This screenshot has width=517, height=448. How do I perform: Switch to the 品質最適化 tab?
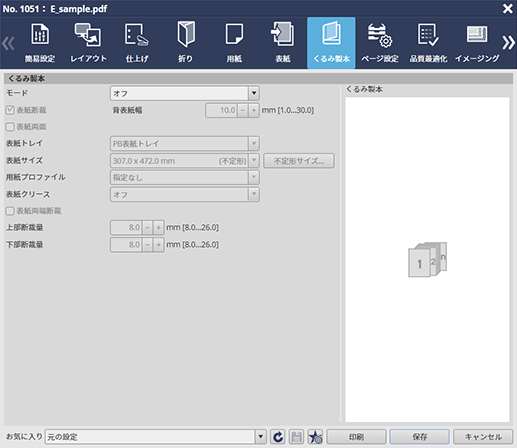(x=428, y=43)
